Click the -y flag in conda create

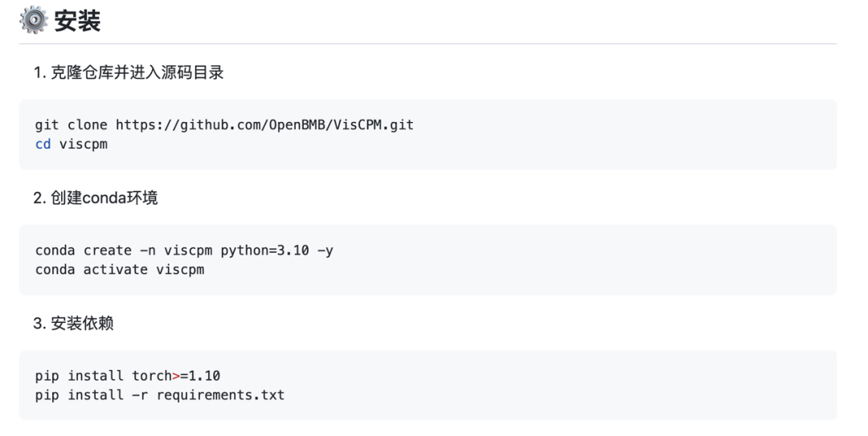pos(325,251)
